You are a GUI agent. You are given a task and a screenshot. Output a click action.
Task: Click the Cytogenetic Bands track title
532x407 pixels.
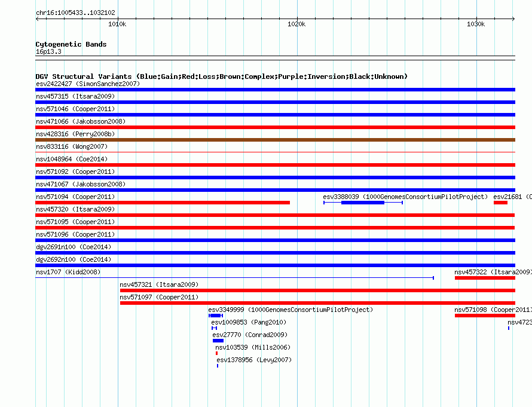click(71, 44)
